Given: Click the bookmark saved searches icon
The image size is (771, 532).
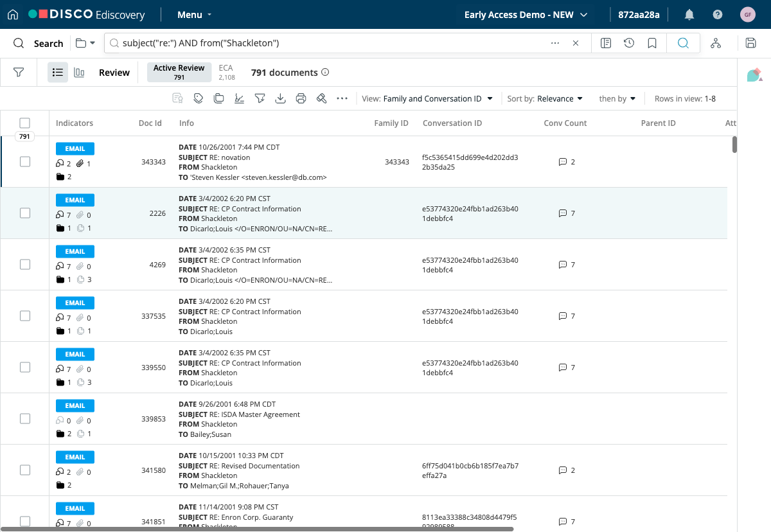Looking at the screenshot, I should coord(652,43).
